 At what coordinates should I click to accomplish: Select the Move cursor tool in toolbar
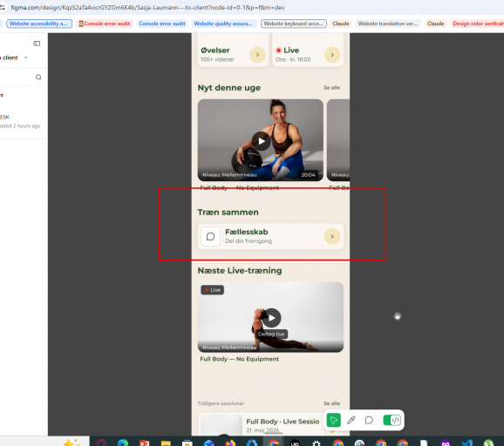pos(333,420)
